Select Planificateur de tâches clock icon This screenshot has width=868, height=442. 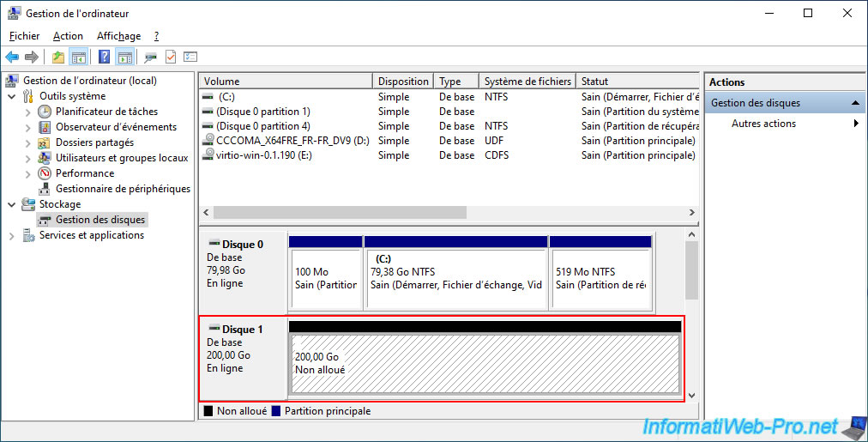[x=45, y=112]
